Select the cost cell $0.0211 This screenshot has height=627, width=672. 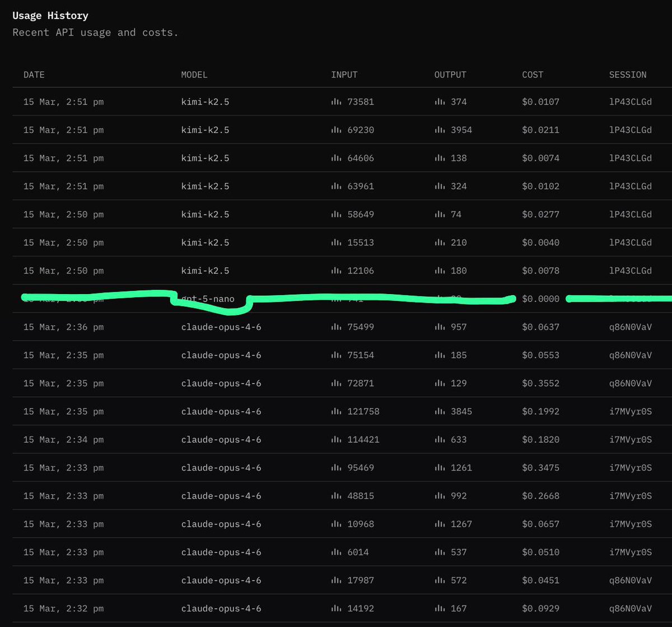pos(541,130)
